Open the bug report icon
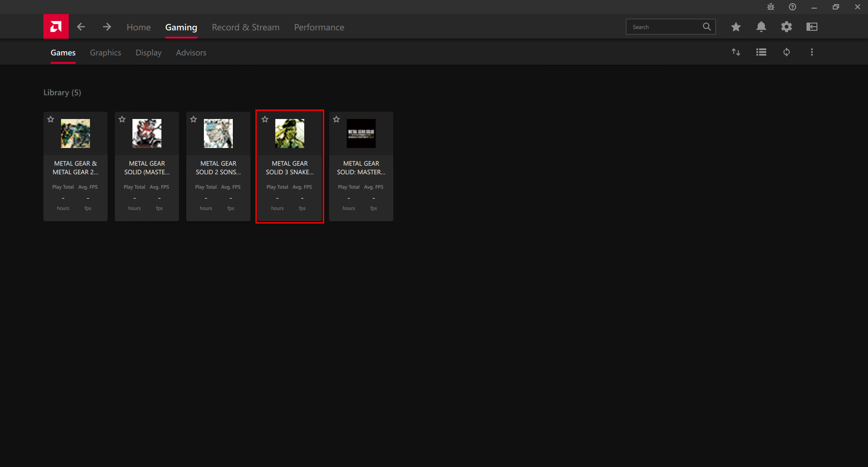 (771, 7)
